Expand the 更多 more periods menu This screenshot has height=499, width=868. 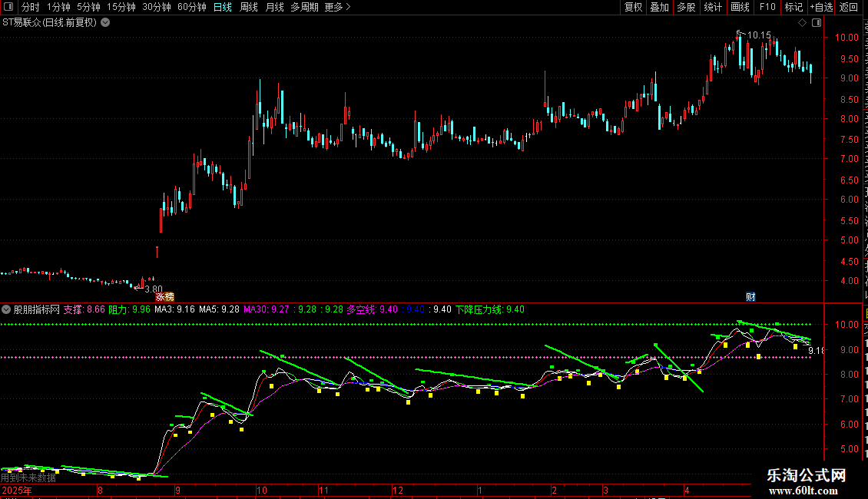coord(337,7)
